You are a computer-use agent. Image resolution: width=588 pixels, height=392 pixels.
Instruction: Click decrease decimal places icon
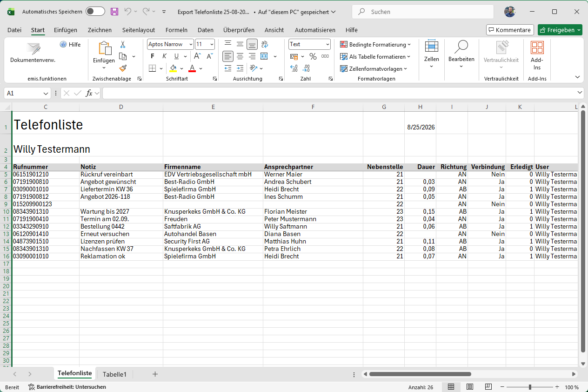(307, 68)
